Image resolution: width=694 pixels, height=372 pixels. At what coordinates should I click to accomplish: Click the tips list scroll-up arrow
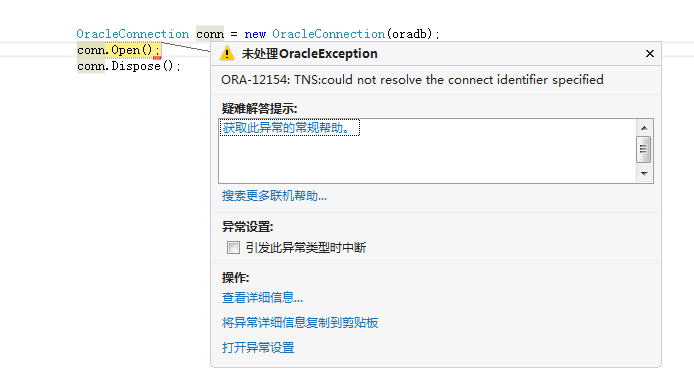(x=644, y=128)
